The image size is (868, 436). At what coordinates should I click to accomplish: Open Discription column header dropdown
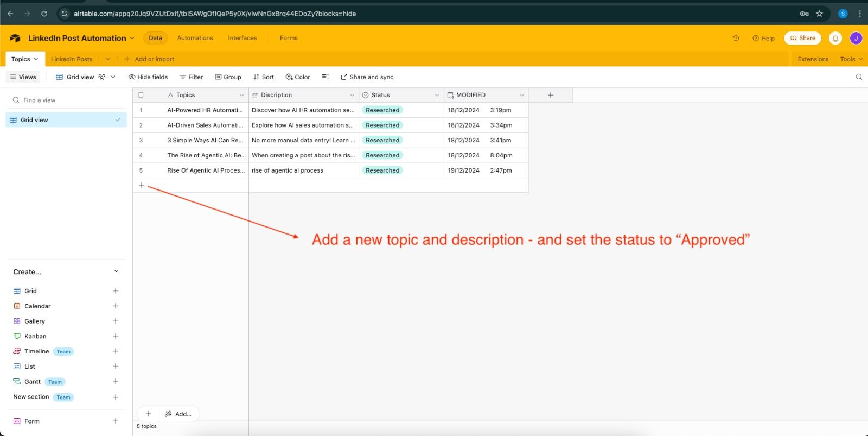[352, 95]
